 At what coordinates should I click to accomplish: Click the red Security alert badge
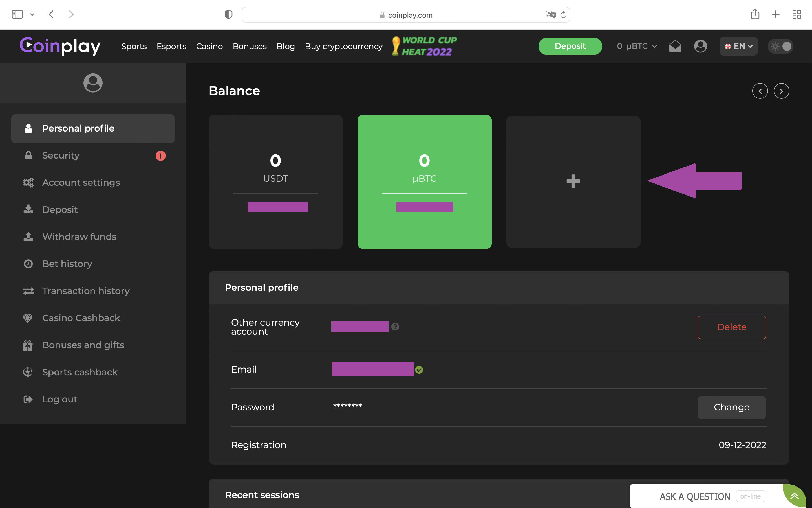(x=160, y=156)
